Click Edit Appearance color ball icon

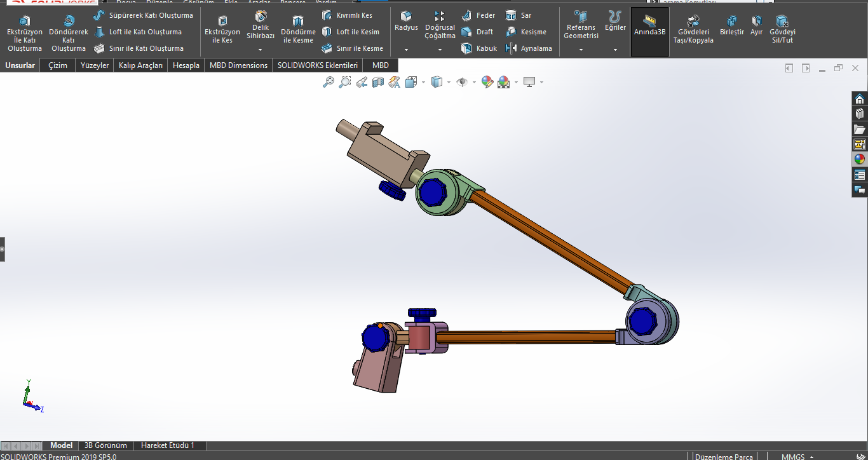tap(487, 82)
